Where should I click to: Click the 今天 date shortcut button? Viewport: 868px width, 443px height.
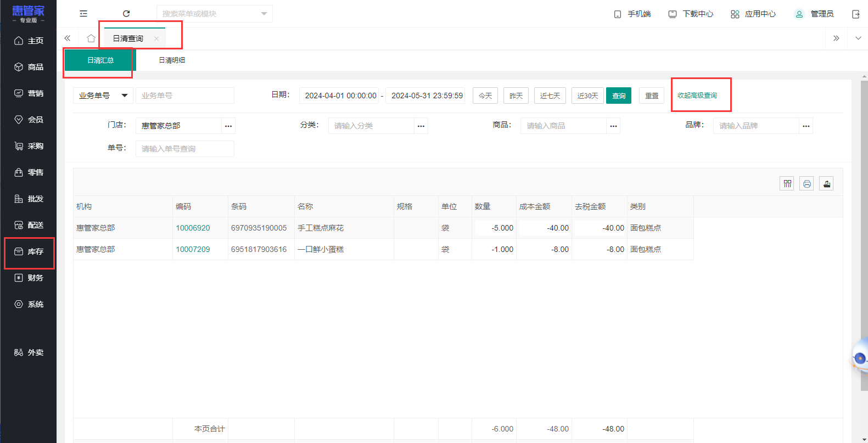(485, 96)
